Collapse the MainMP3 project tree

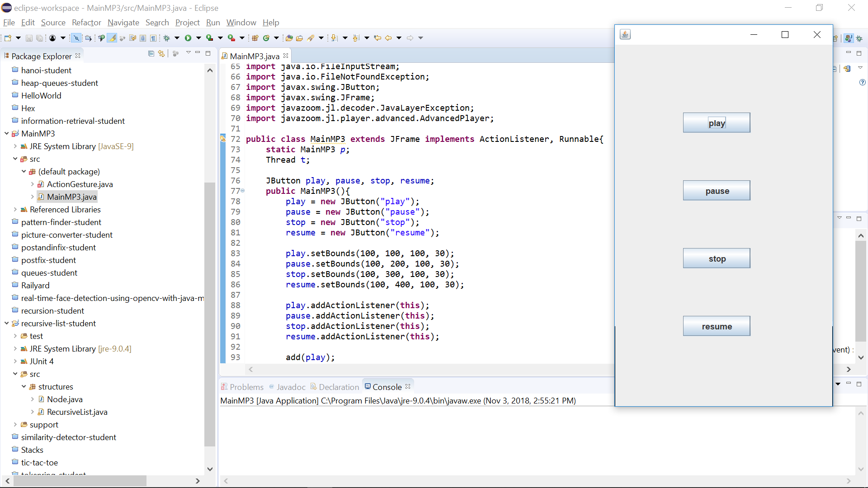click(x=6, y=134)
